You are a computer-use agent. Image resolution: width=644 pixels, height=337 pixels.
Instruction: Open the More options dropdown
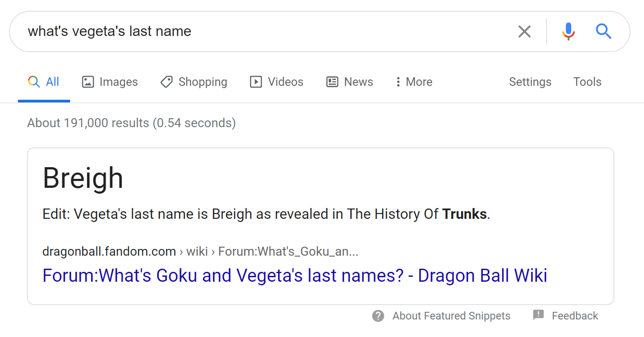(414, 82)
